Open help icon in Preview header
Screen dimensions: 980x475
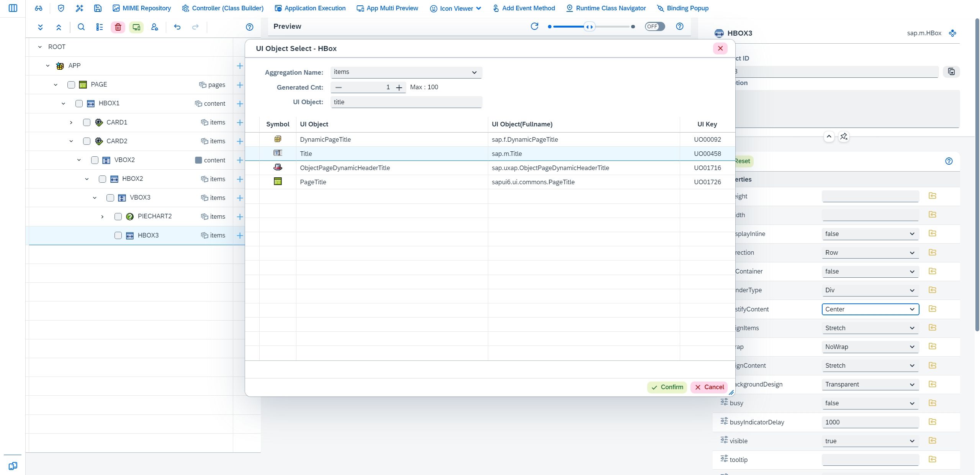(680, 26)
